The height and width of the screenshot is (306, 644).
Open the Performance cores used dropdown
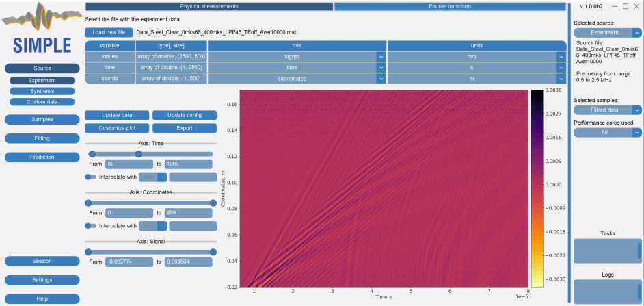[x=608, y=132]
